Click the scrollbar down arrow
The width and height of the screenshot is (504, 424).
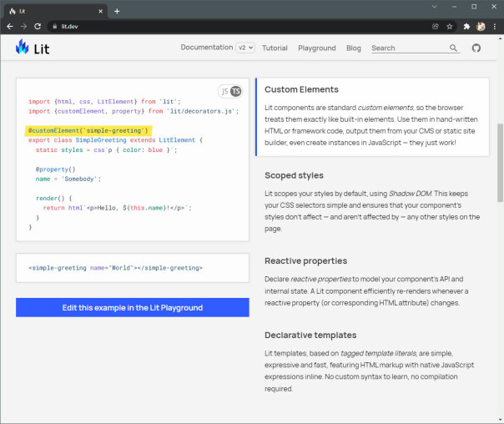coord(501,420)
